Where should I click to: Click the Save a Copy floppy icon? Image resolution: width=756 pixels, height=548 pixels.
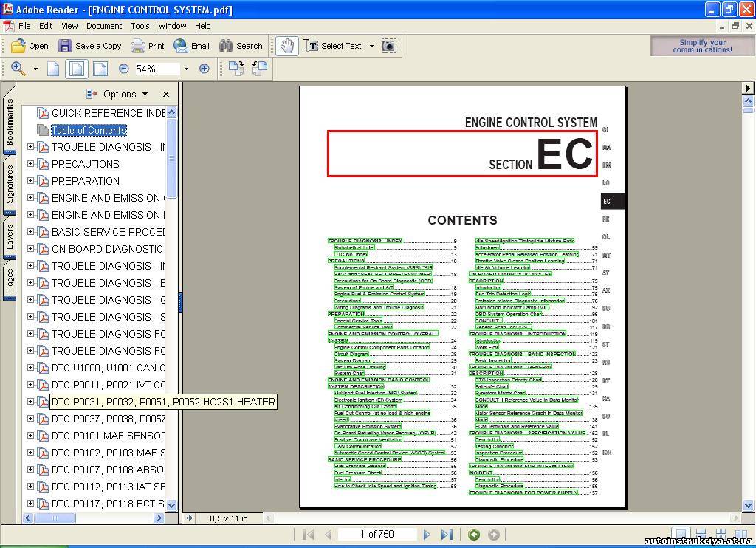pyautogui.click(x=65, y=46)
